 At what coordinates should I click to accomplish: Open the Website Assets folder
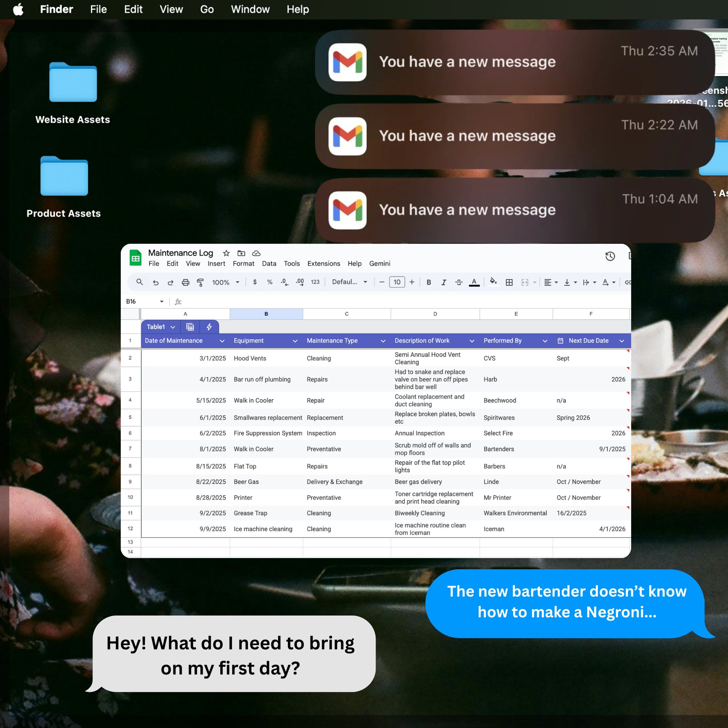[73, 83]
